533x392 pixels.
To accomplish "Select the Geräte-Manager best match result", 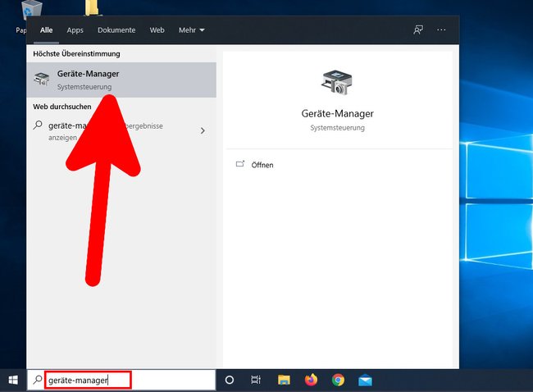I will pos(121,80).
